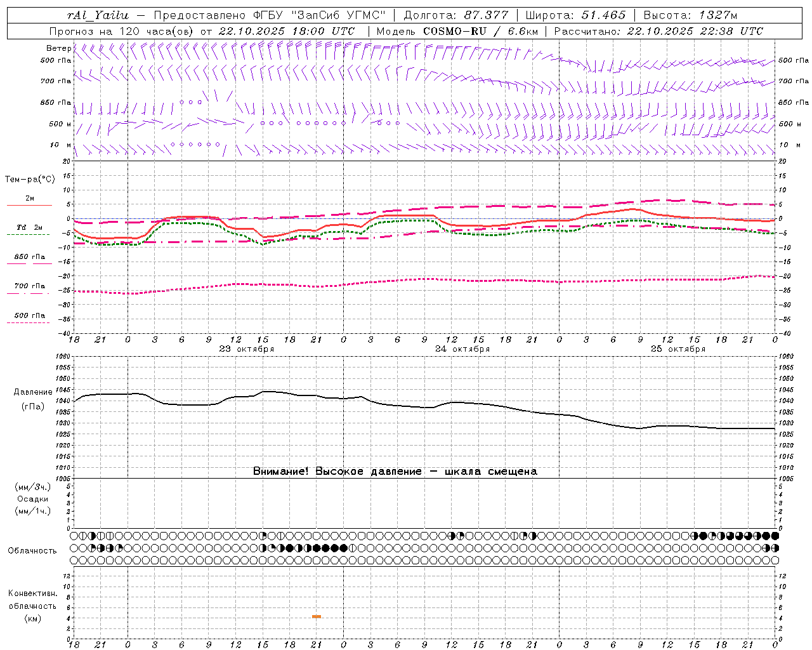Click the "(мм/3ч.)" precipitation unit label
Viewport: 812px width, 650px height.
pyautogui.click(x=33, y=487)
